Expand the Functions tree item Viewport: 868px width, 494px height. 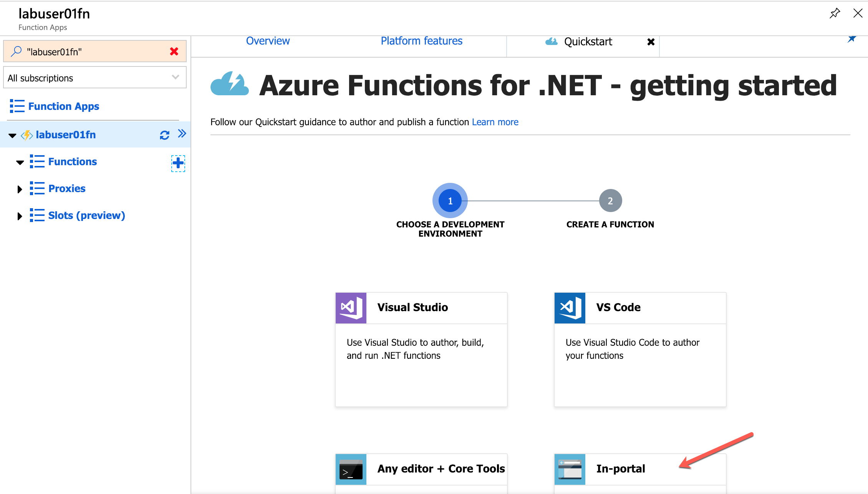tap(21, 161)
